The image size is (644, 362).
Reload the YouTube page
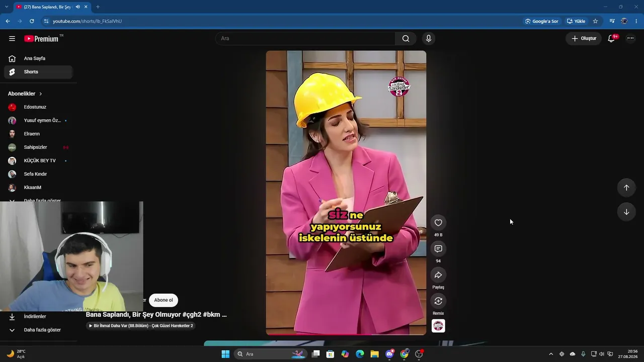(x=32, y=21)
